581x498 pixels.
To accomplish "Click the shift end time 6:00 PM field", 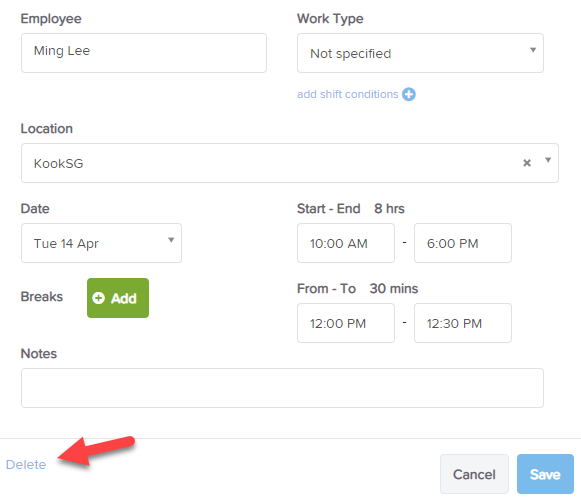I will 463,243.
